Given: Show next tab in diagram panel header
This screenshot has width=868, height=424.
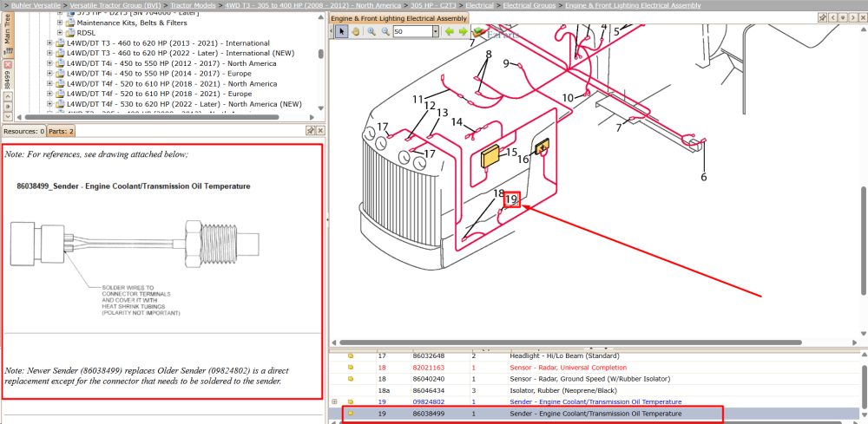Looking at the screenshot, I should tap(852, 17).
